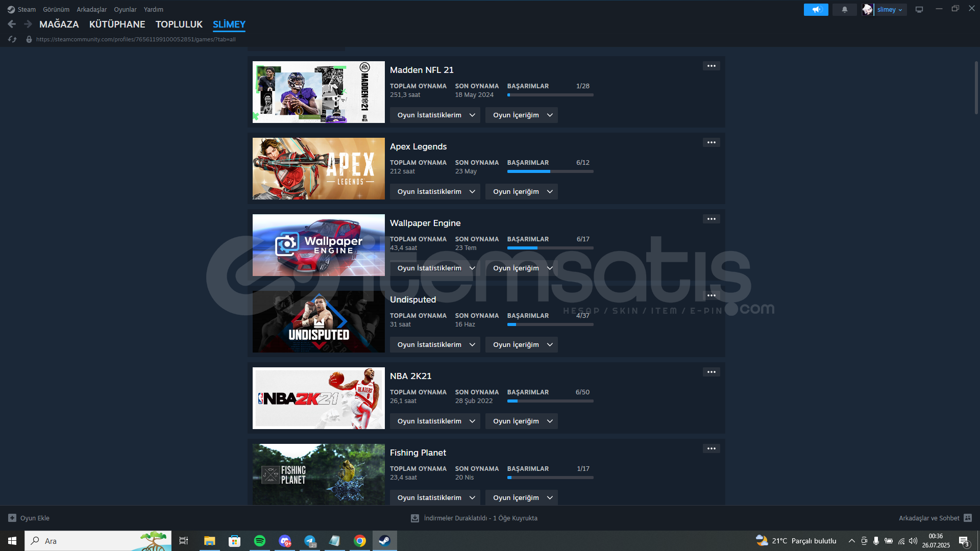Click Arkadaşlar ve Sohbet
This screenshot has width=980, height=551.
929,518
